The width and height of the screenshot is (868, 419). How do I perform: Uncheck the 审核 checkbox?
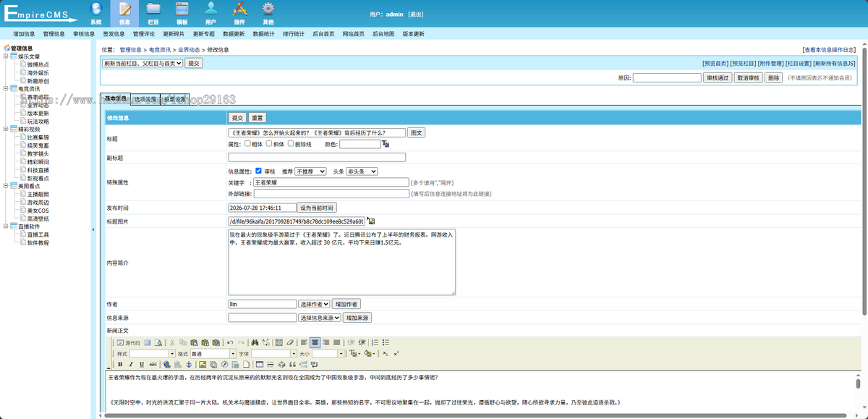click(259, 171)
